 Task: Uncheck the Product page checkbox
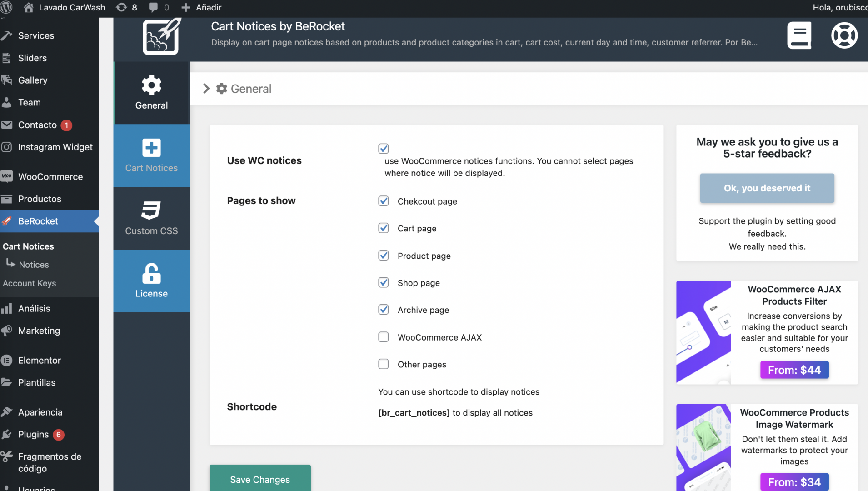pyautogui.click(x=384, y=256)
